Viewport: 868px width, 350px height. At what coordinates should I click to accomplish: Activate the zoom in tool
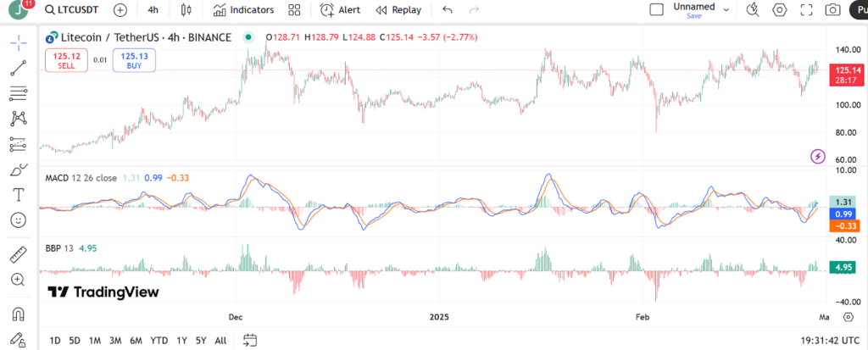point(19,280)
